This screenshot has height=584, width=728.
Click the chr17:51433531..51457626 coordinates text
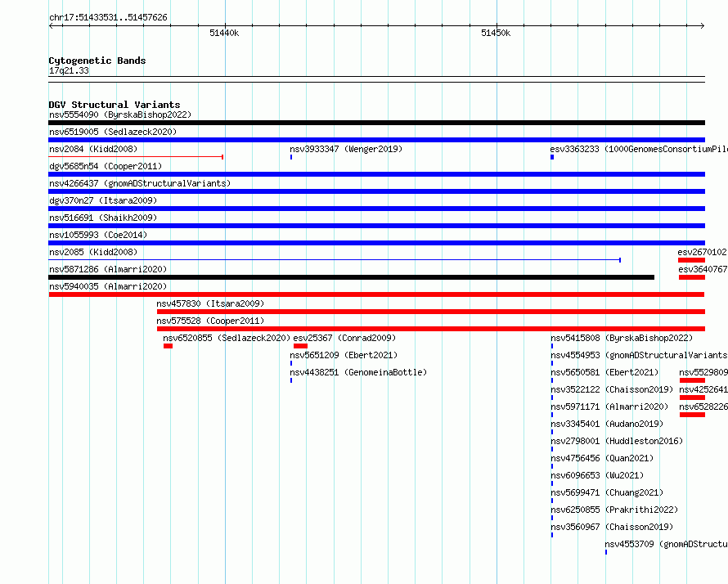108,17
